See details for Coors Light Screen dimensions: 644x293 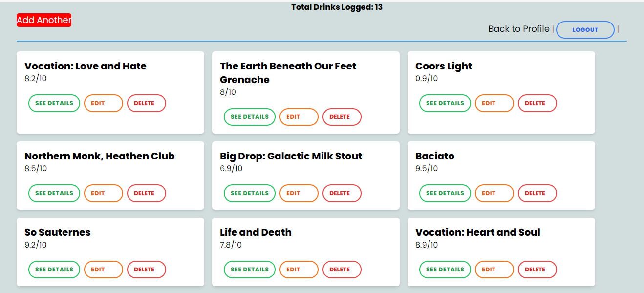point(445,103)
